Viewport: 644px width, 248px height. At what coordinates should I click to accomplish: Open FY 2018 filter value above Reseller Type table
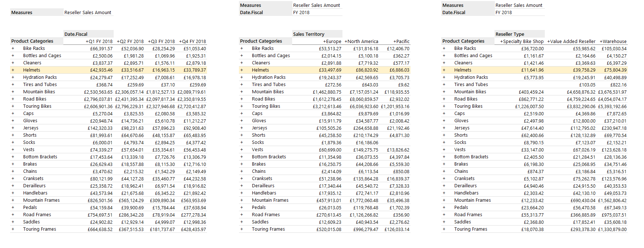504,13
